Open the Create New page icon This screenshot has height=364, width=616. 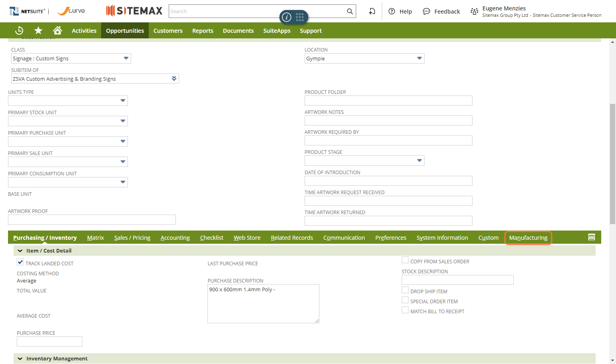click(x=372, y=11)
